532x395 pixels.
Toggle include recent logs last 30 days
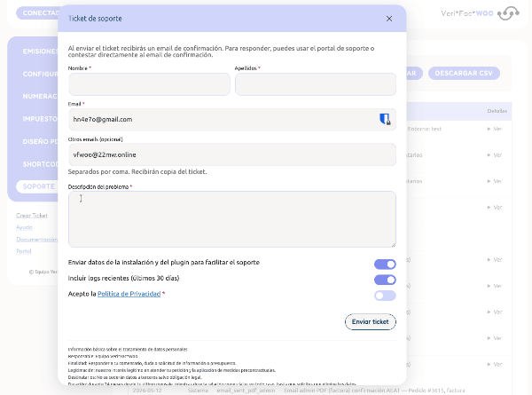tap(385, 280)
